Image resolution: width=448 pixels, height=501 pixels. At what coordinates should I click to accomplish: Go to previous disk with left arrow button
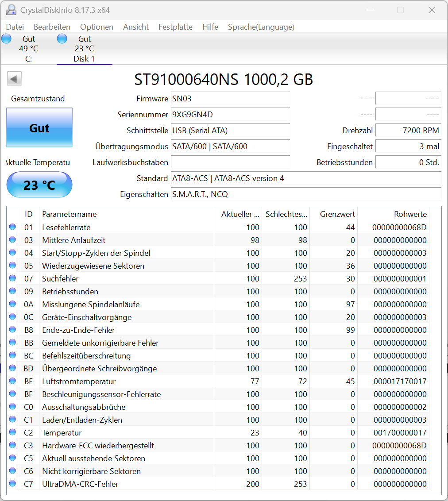click(x=14, y=79)
